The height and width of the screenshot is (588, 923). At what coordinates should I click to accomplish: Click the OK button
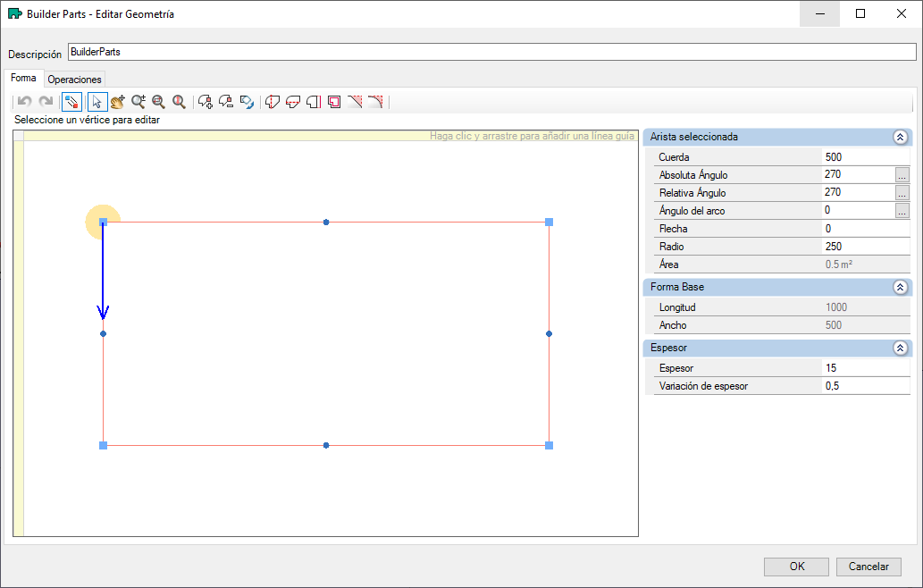pos(796,567)
